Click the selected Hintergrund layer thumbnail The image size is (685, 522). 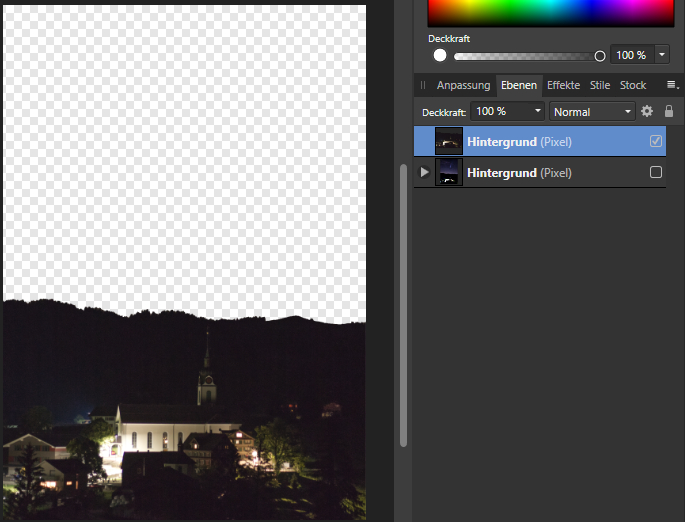coord(449,141)
